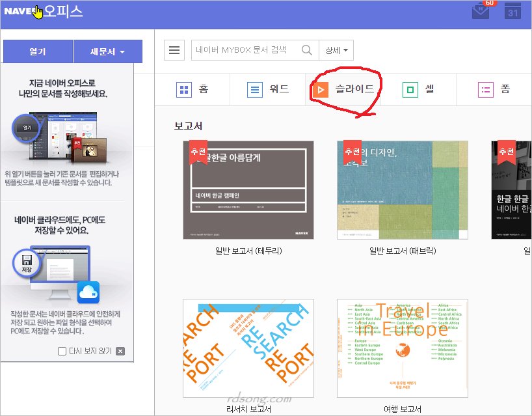Close the tip panel with X icon

(x=120, y=352)
